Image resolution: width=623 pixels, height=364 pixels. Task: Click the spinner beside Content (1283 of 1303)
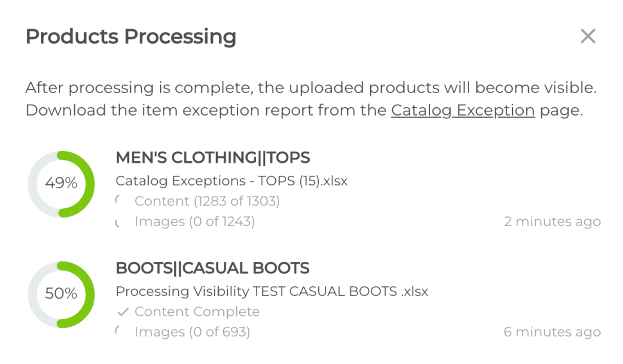(x=118, y=200)
